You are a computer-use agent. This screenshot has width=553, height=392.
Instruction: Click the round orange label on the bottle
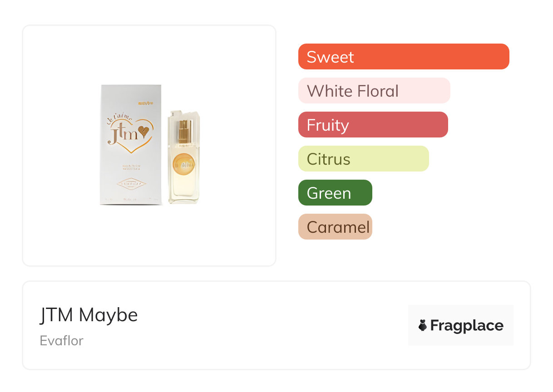(x=184, y=164)
